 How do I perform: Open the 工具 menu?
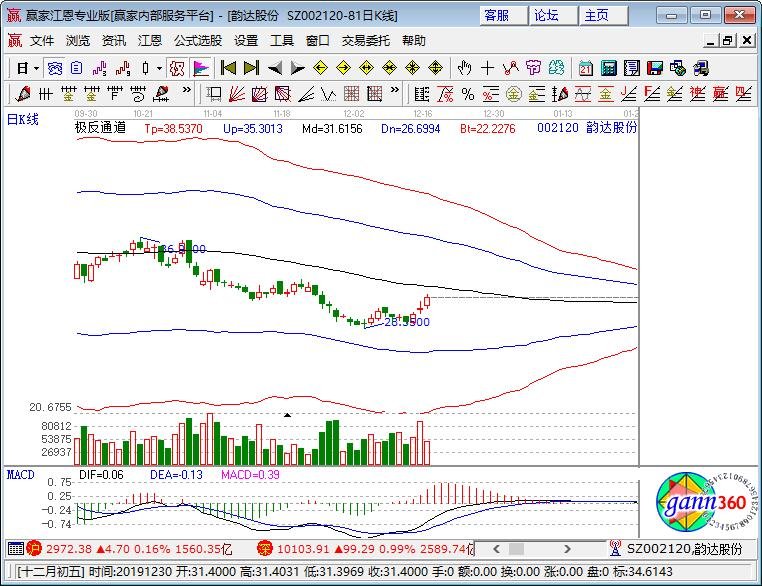[282, 41]
